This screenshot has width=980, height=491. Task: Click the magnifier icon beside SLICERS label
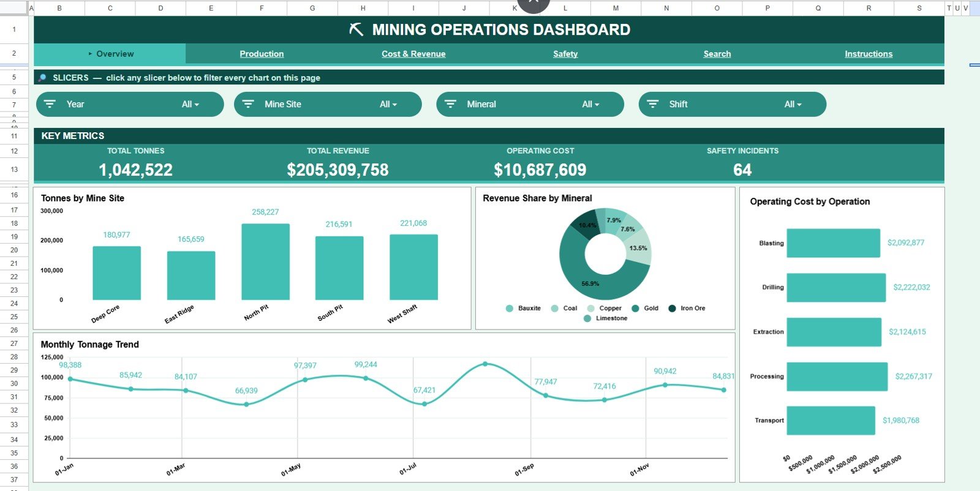[42, 78]
